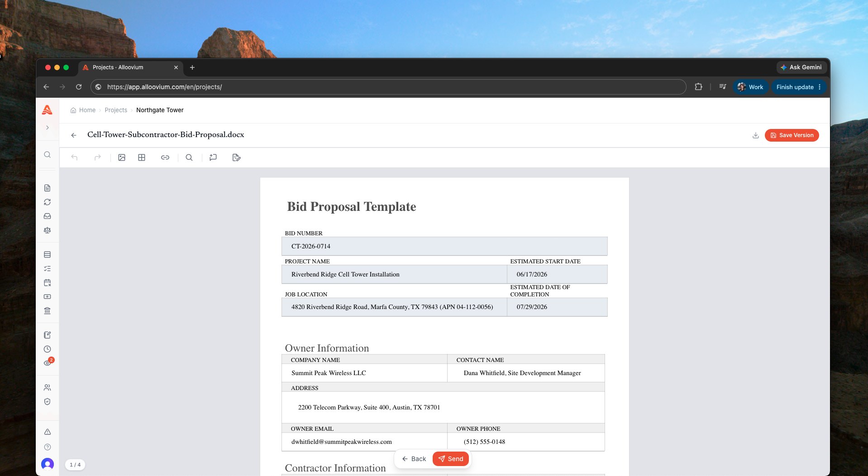The width and height of the screenshot is (868, 476).
Task: Open sidebar search magnifier icon
Action: (47, 155)
